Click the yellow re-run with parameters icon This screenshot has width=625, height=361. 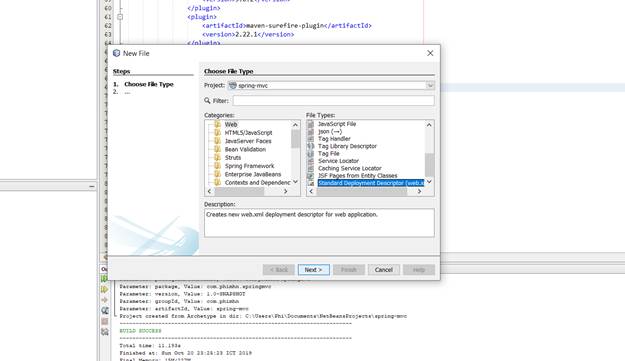104,289
